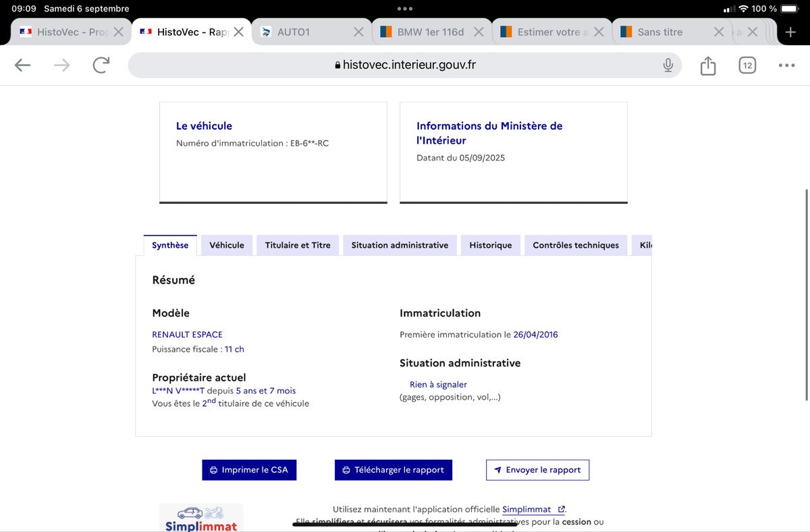Open the browser three-dots menu
Image resolution: width=810 pixels, height=532 pixels.
[x=786, y=65]
